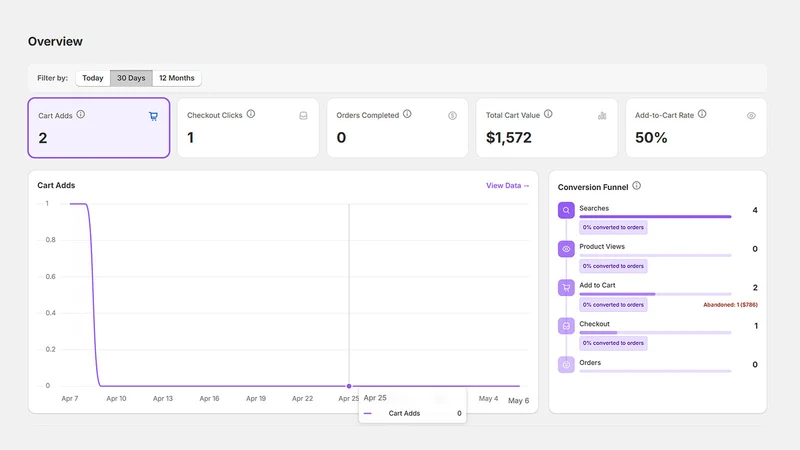Click the Add to Cart icon in funnel
This screenshot has height=450, width=800.
click(x=566, y=288)
